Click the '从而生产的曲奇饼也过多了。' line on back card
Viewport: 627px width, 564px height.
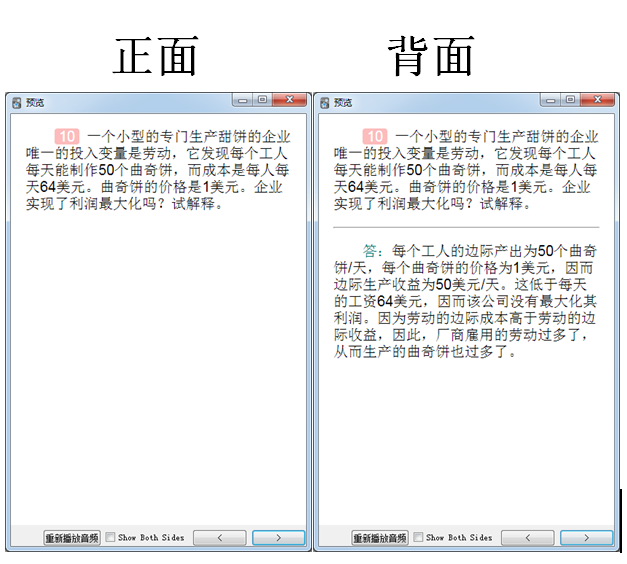coord(425,352)
